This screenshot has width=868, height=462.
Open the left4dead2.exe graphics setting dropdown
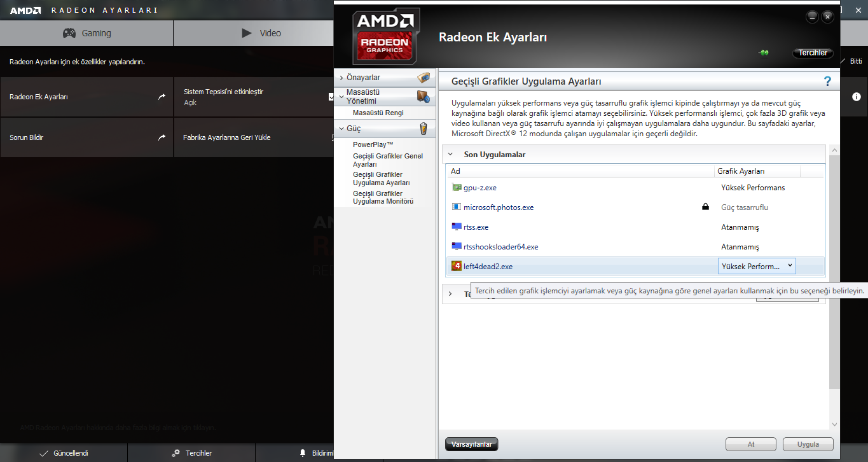[x=757, y=266]
